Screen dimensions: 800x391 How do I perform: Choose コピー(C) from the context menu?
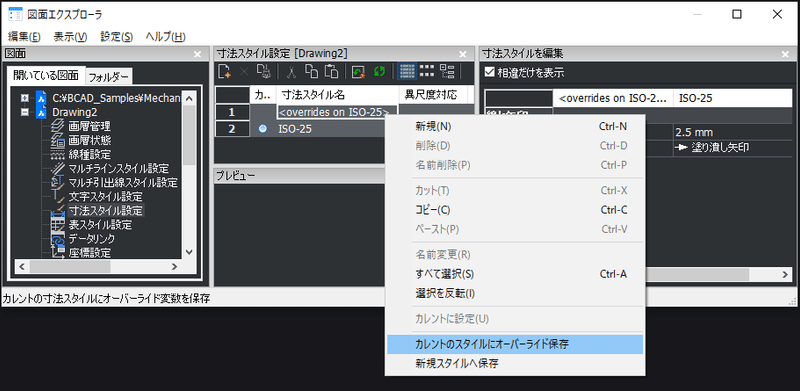point(515,210)
